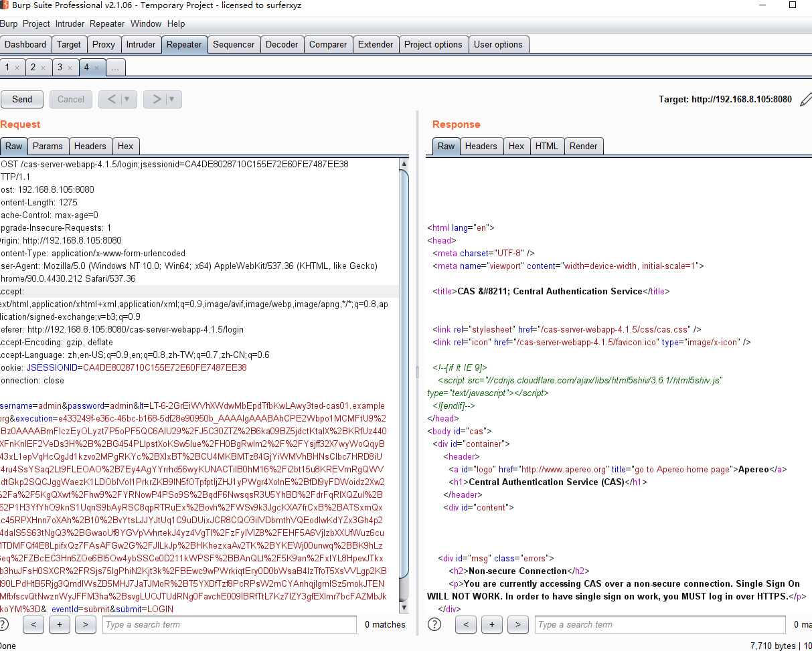Click the Non-secure Connection heading in response
This screenshot has width=812, height=651.
(517, 571)
